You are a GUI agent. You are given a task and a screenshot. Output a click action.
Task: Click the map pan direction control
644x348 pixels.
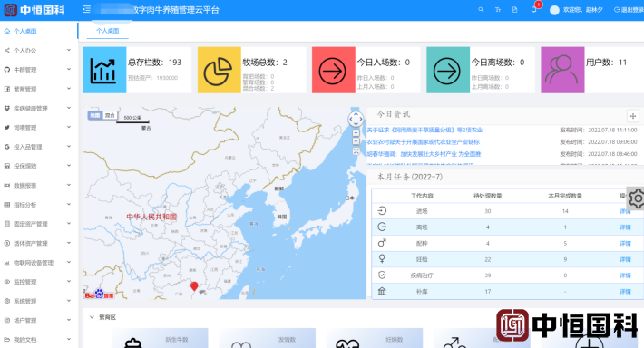[356, 120]
